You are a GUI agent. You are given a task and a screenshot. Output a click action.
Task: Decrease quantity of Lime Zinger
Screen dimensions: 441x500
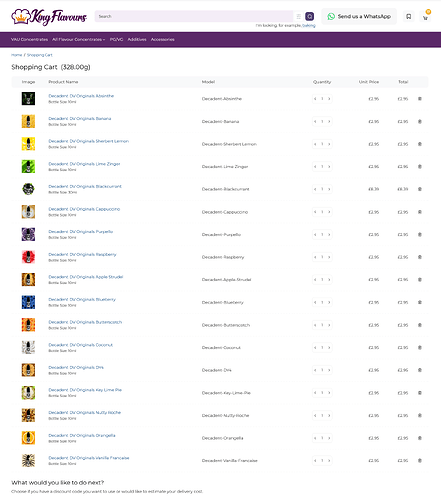coord(315,167)
